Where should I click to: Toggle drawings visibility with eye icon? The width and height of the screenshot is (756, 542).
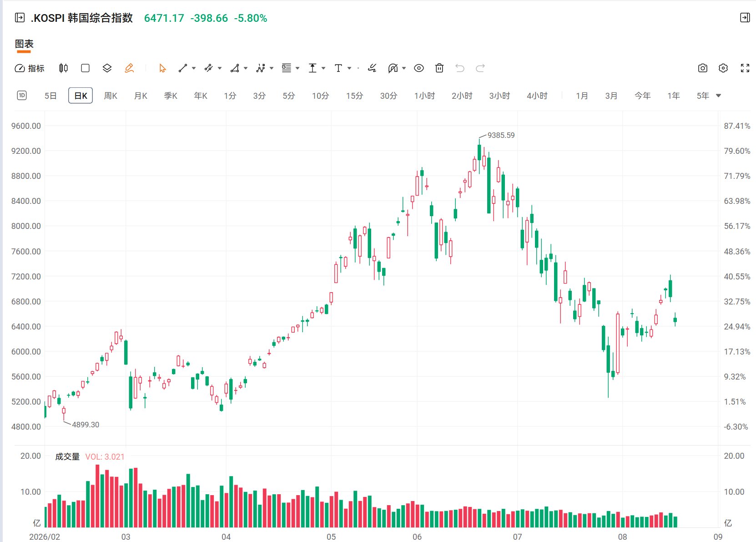[x=419, y=68]
